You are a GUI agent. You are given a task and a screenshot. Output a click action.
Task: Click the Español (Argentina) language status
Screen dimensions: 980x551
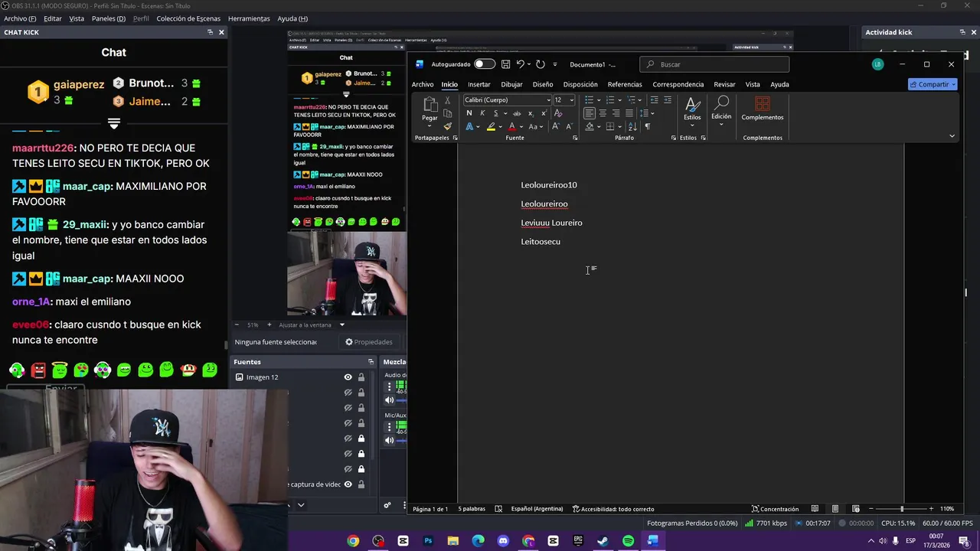pos(537,509)
